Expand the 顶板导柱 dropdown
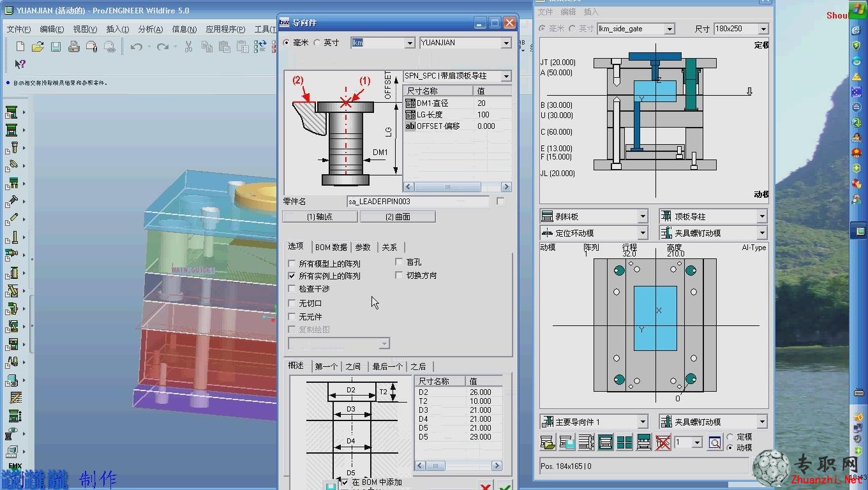868x490 pixels. [x=762, y=217]
